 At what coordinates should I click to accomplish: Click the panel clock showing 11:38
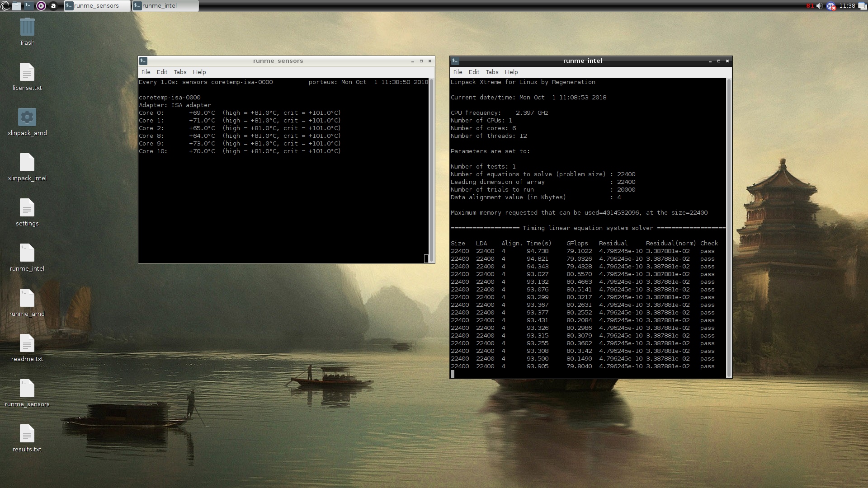coord(847,6)
